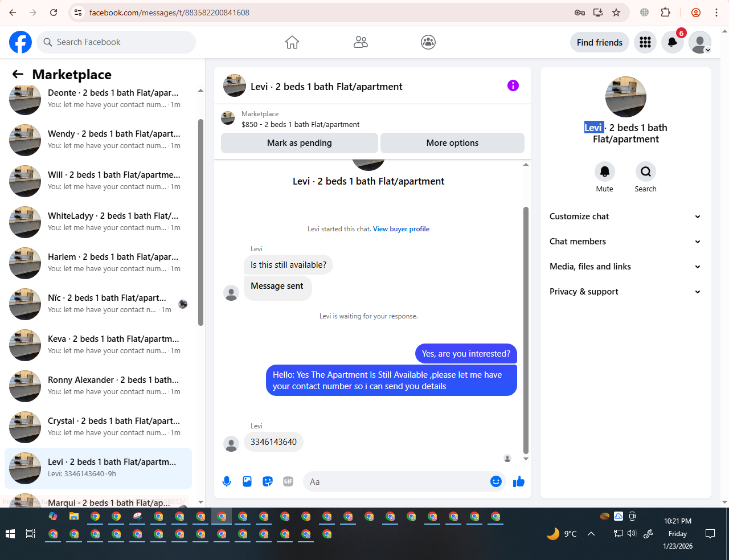
Task: Expand Media, files and links section
Action: coord(625,267)
